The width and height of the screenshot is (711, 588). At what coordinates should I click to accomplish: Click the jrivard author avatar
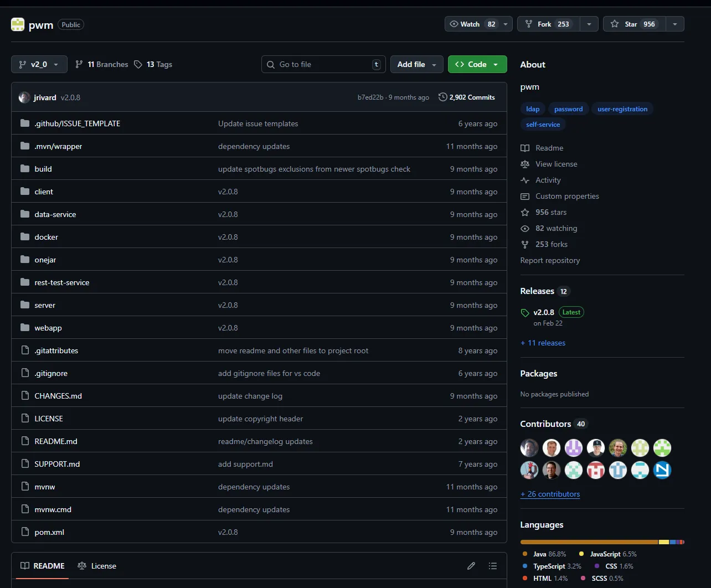24,97
